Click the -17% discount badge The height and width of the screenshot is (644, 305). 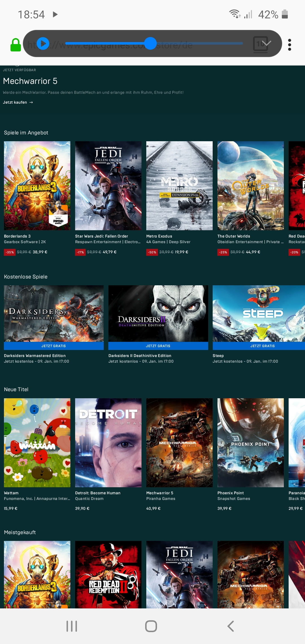pyautogui.click(x=80, y=252)
